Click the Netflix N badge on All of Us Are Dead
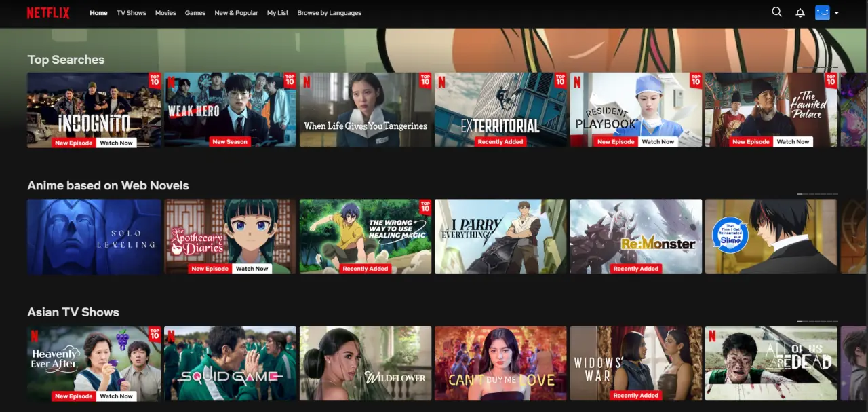Screen dimensions: 868x412 tap(712, 335)
